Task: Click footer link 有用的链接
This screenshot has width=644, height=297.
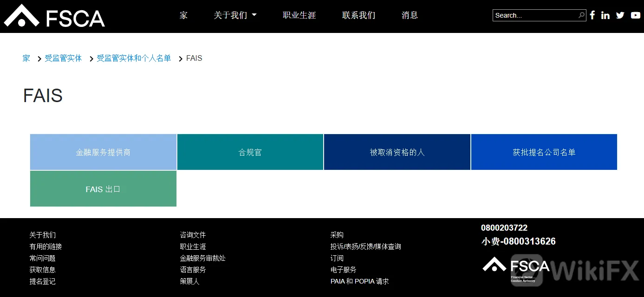Action: pos(46,247)
